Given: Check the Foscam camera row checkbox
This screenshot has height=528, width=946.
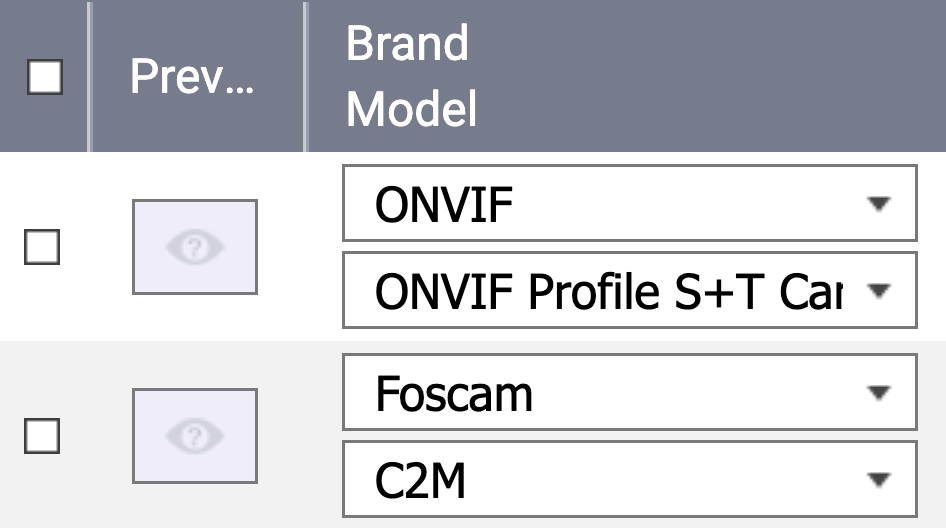Looking at the screenshot, I should (x=42, y=436).
